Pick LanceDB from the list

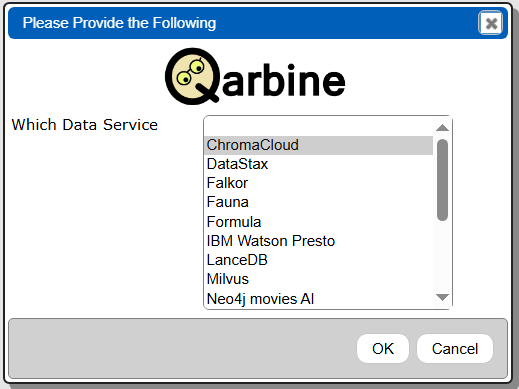tap(318, 260)
